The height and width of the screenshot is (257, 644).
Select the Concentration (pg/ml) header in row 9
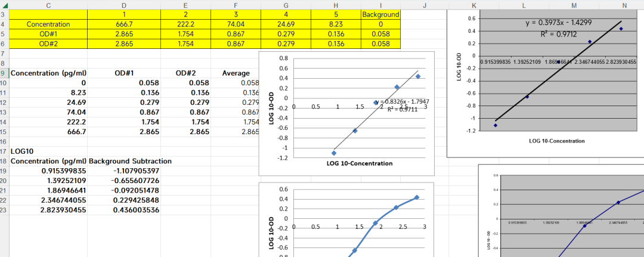tap(48, 73)
